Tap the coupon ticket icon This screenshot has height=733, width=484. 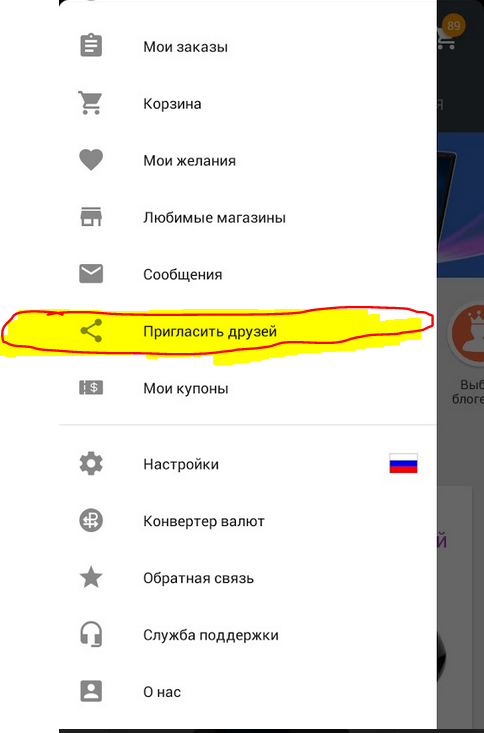[x=91, y=387]
